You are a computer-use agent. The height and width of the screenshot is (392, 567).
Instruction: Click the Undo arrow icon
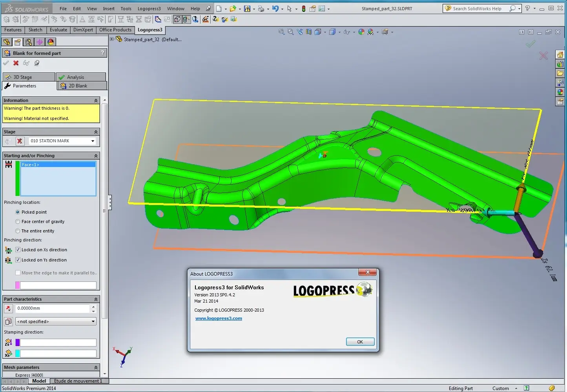(x=275, y=9)
